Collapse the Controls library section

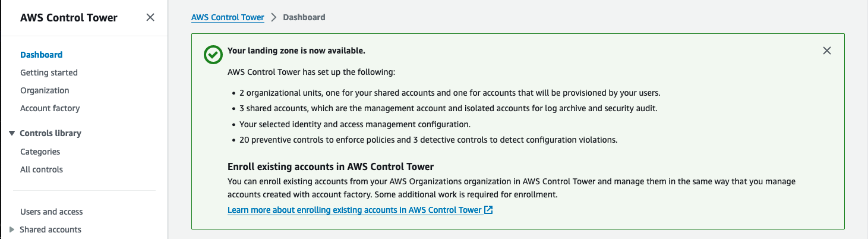(12, 133)
